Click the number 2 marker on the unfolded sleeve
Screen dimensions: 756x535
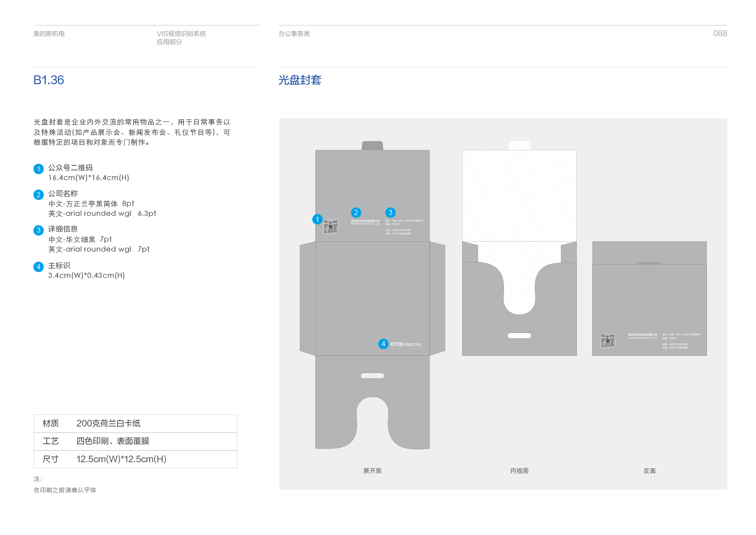356,212
